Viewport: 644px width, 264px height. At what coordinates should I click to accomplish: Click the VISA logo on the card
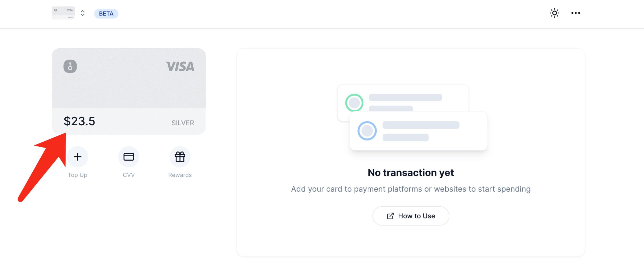[179, 67]
